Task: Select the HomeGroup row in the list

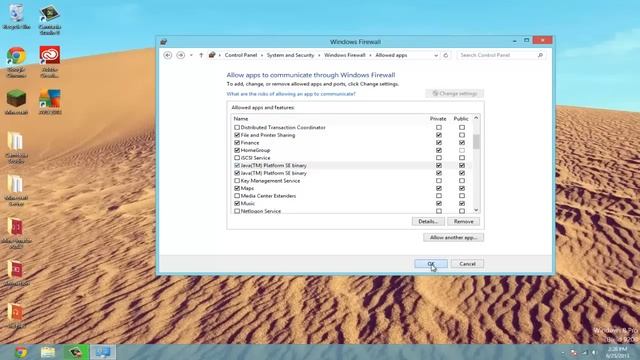Action: pyautogui.click(x=351, y=150)
